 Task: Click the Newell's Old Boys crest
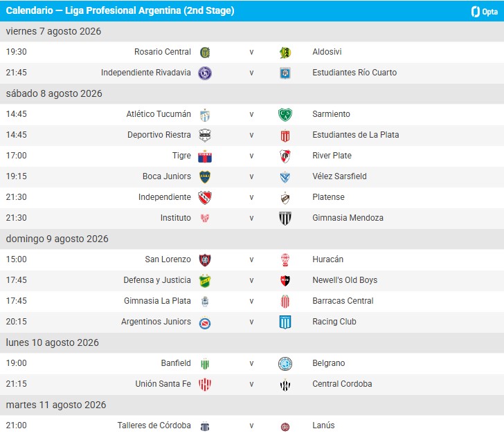(x=285, y=280)
